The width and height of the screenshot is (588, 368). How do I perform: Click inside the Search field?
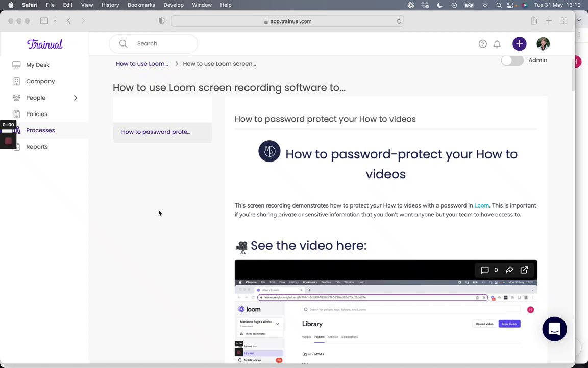(153, 43)
